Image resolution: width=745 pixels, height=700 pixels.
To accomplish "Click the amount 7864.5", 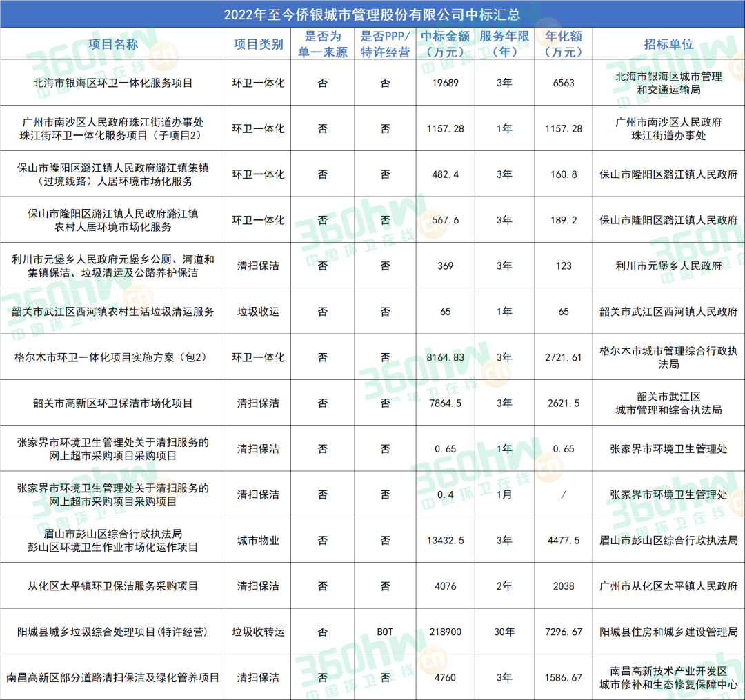I will pyautogui.click(x=445, y=403).
